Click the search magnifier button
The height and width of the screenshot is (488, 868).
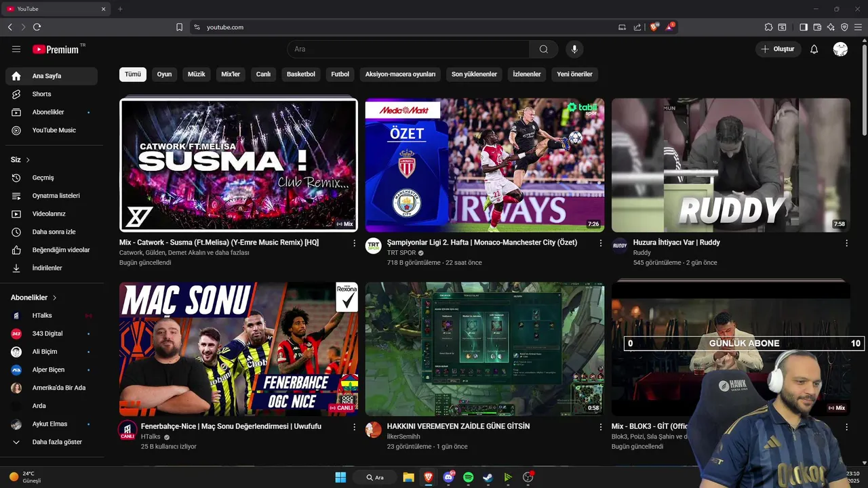click(544, 49)
